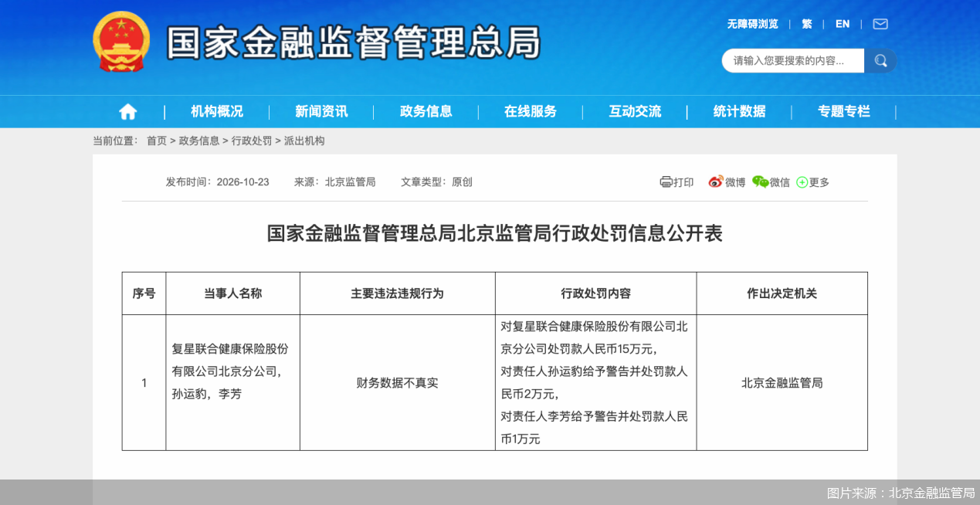Switch to English EN version
Viewport: 980px width, 505px height.
[843, 24]
